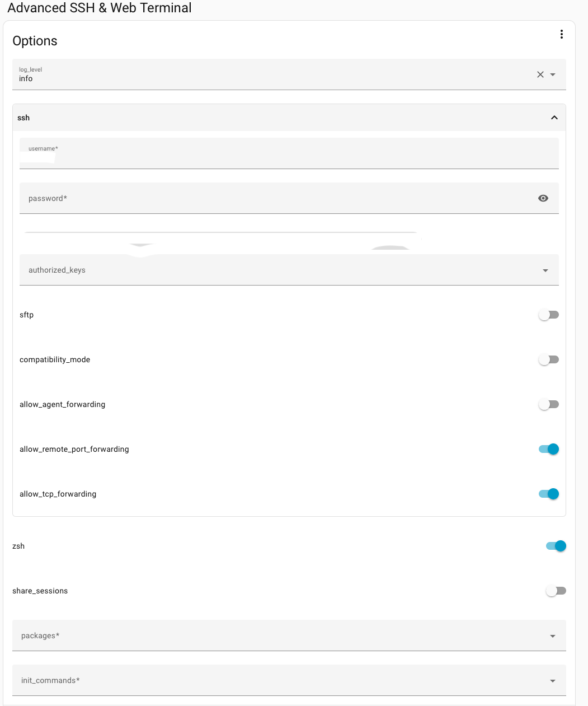Turn on compatibility_mode
The width and height of the screenshot is (588, 706).
pyautogui.click(x=548, y=359)
